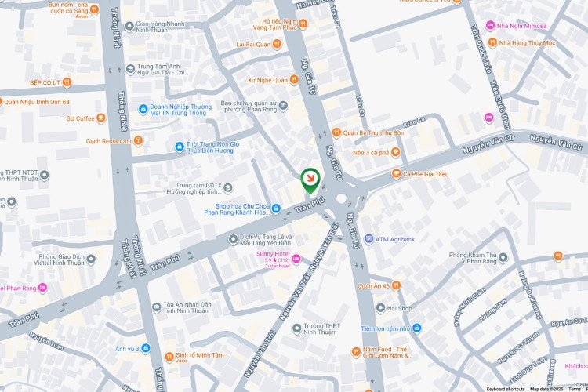Open Sunny Hotel pink hotel icon
Viewport: 588px width, 392px height.
(296, 259)
